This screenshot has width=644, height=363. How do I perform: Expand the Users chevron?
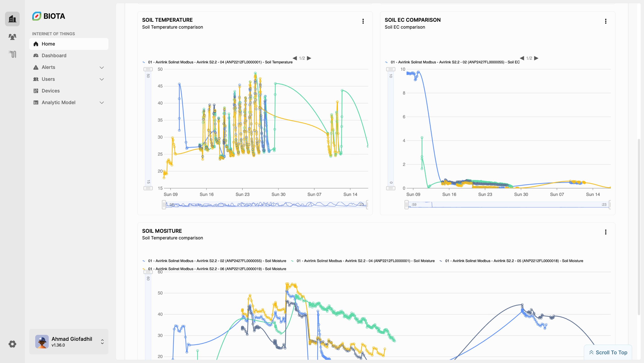(x=102, y=79)
